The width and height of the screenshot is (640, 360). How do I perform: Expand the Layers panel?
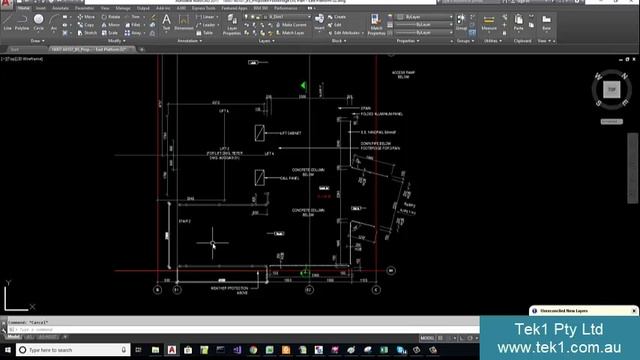point(267,41)
